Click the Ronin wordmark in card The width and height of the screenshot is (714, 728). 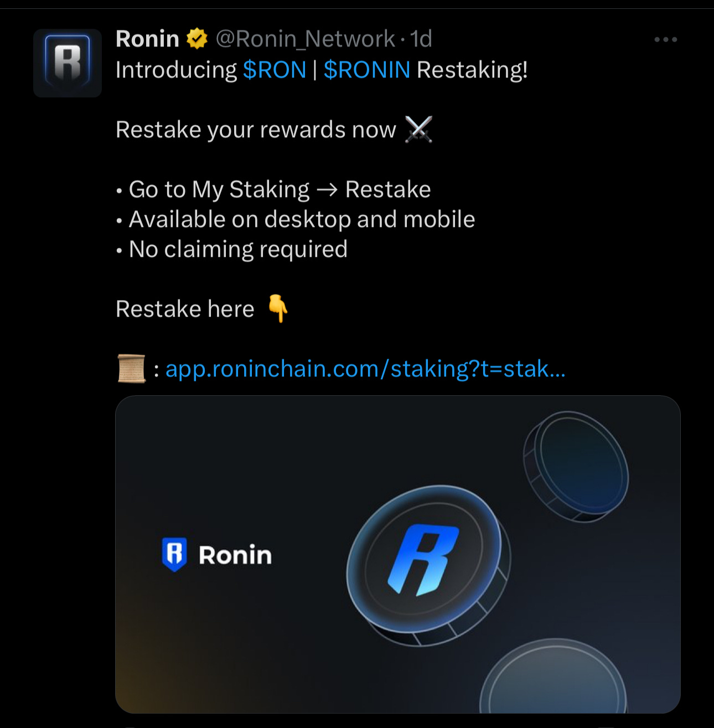(235, 555)
